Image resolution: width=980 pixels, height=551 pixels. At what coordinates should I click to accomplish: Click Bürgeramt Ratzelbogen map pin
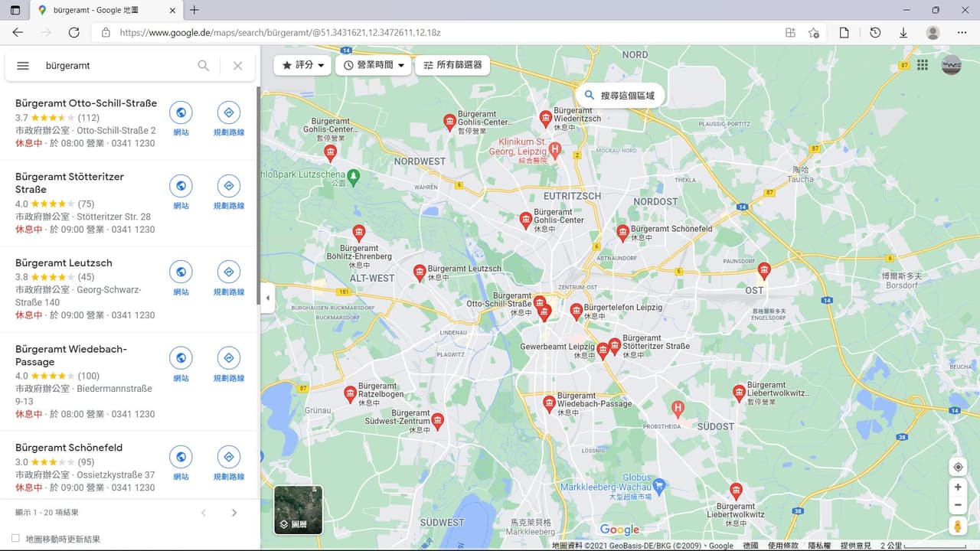coord(351,393)
